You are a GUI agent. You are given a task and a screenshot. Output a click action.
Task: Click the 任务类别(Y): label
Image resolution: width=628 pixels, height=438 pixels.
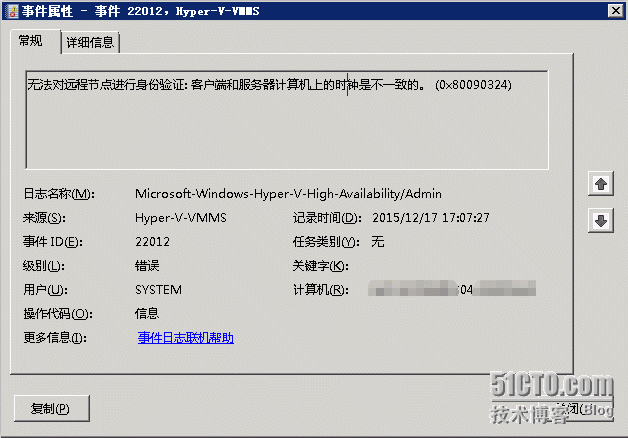[326, 242]
